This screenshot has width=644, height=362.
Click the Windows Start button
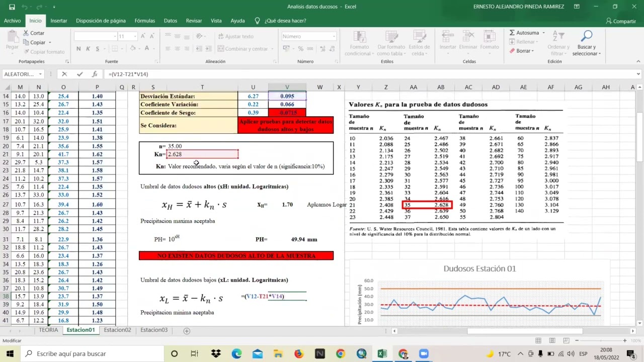(10, 353)
